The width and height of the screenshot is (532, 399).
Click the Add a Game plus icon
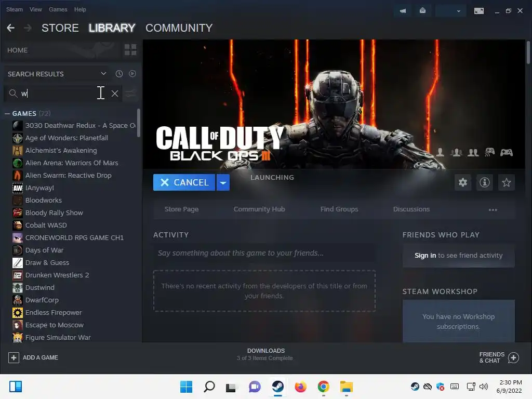coord(14,357)
